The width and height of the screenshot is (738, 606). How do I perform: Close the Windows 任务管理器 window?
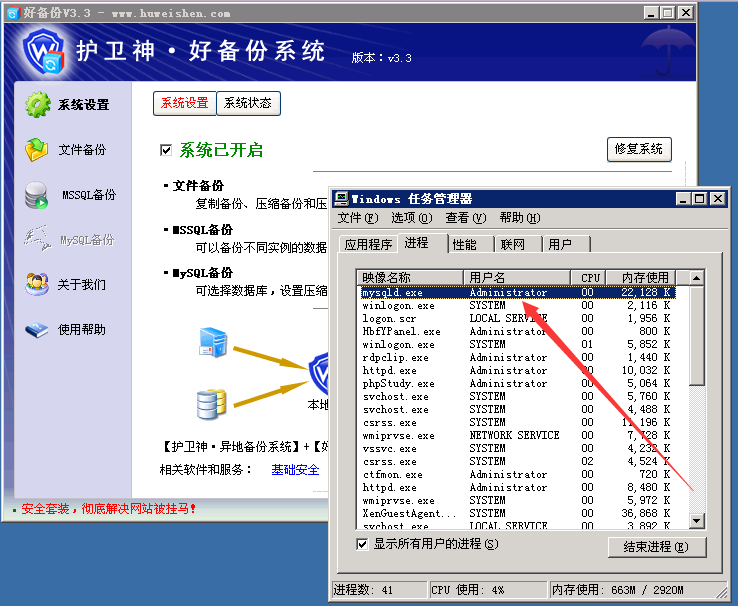coord(718,199)
